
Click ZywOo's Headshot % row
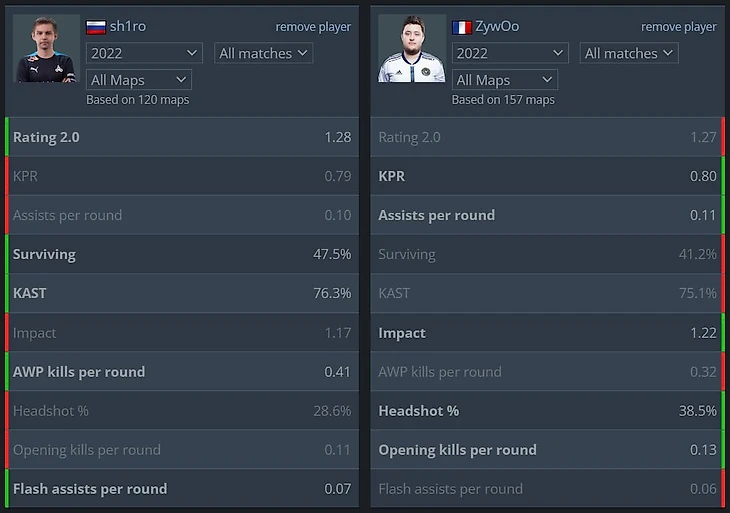click(547, 411)
